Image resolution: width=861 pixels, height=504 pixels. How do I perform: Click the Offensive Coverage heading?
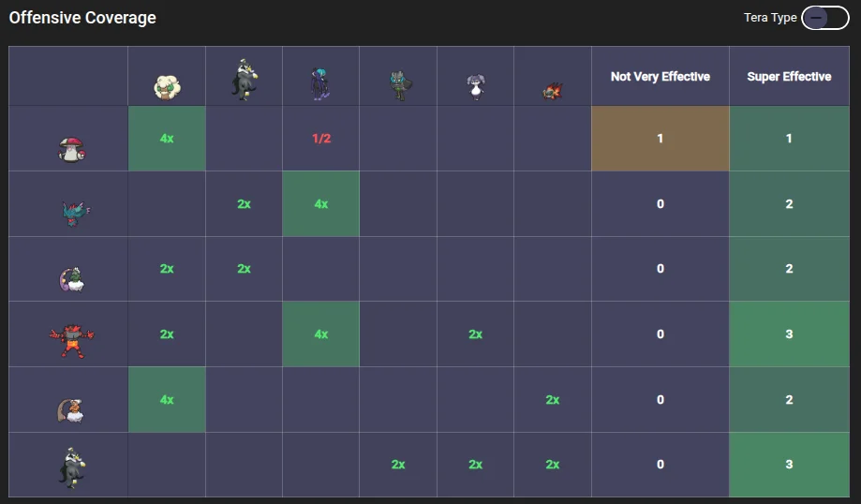(x=82, y=18)
